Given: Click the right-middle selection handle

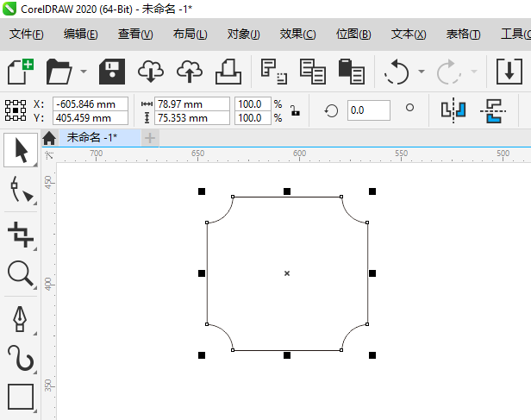Looking at the screenshot, I should (372, 273).
